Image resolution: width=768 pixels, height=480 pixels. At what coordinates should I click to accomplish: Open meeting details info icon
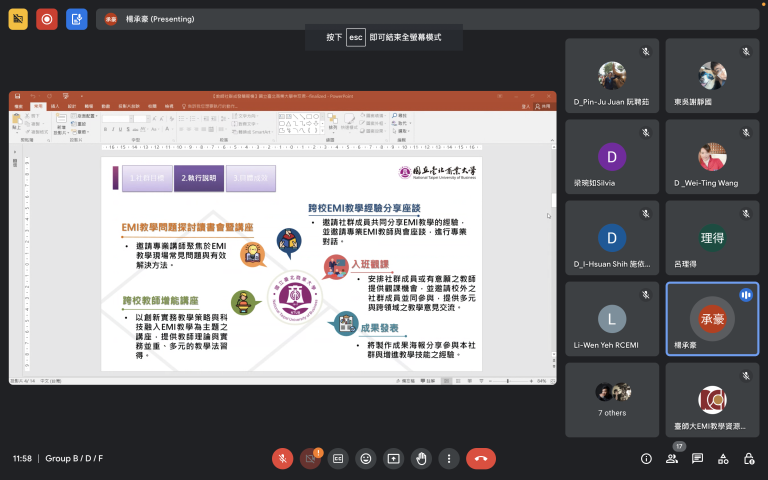pyautogui.click(x=646, y=458)
